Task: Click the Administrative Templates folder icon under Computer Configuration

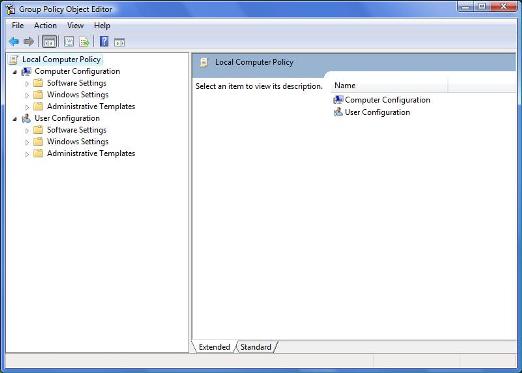Action: click(38, 106)
